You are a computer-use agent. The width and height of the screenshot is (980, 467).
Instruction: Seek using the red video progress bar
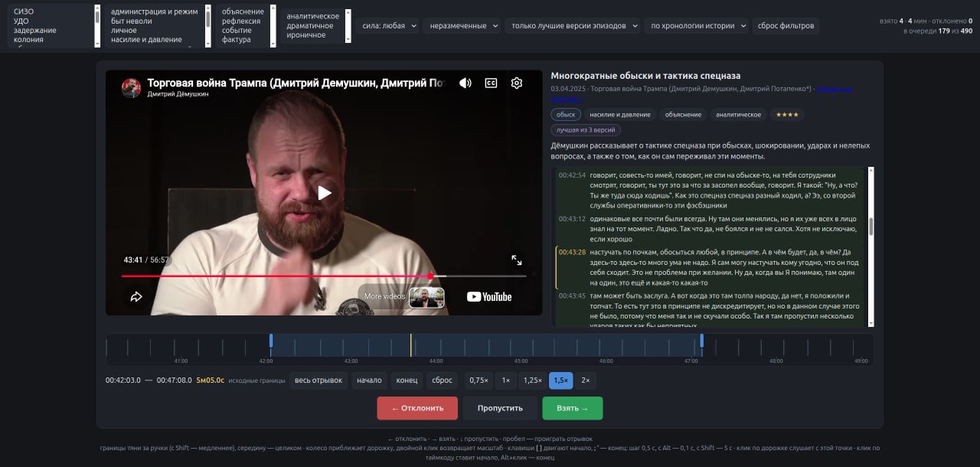pyautogui.click(x=324, y=276)
